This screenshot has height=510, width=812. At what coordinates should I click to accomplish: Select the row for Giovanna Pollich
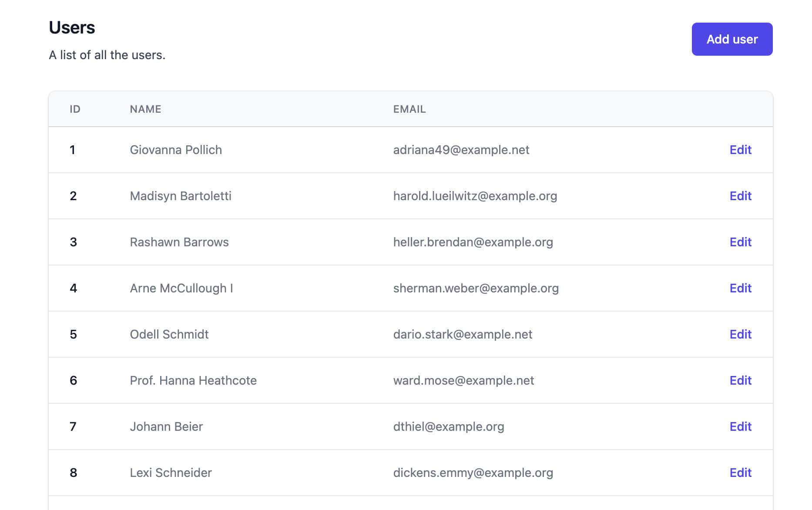point(305,150)
